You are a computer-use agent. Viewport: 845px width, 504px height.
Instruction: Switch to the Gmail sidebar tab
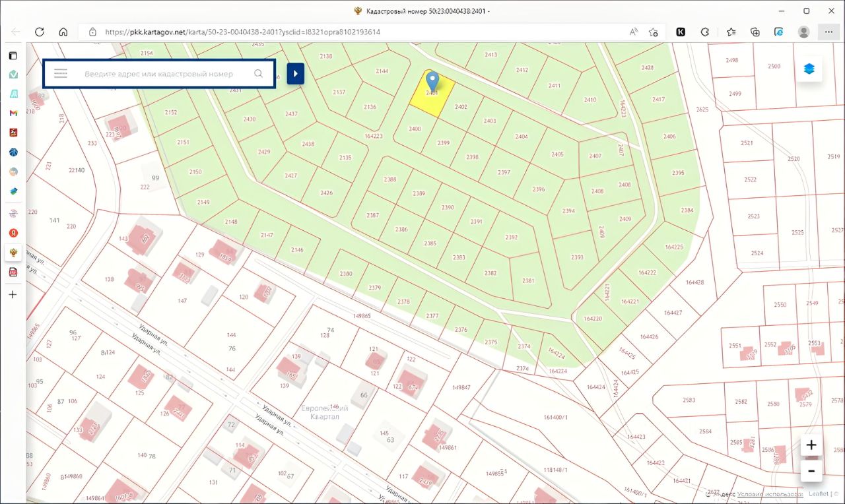(13, 113)
